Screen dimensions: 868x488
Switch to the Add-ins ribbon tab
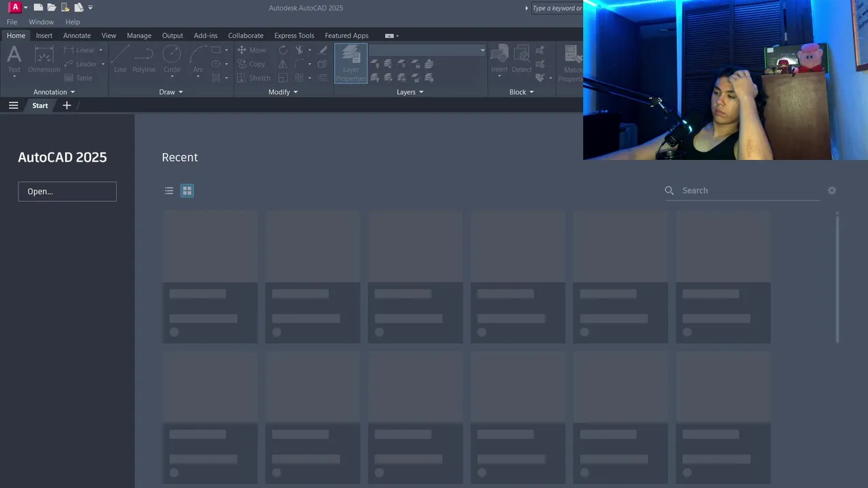click(205, 36)
